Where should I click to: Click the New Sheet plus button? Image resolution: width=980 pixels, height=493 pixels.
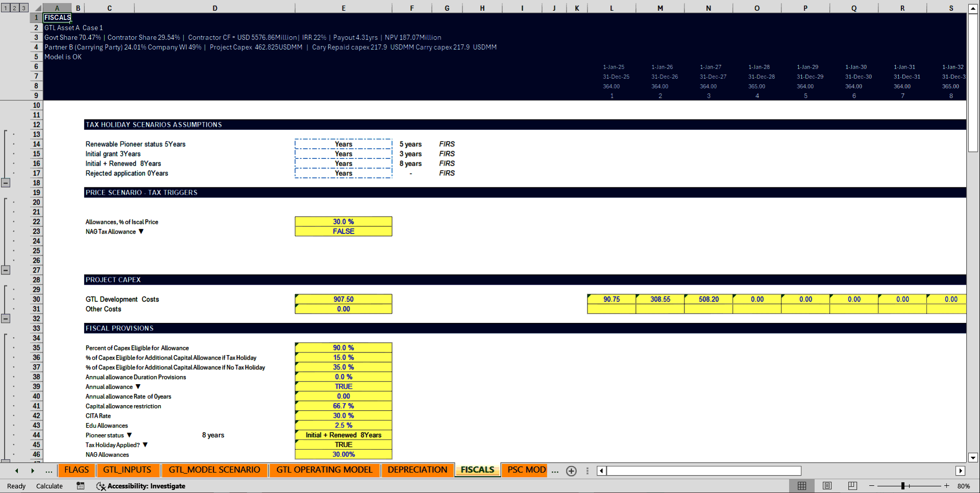(x=571, y=471)
